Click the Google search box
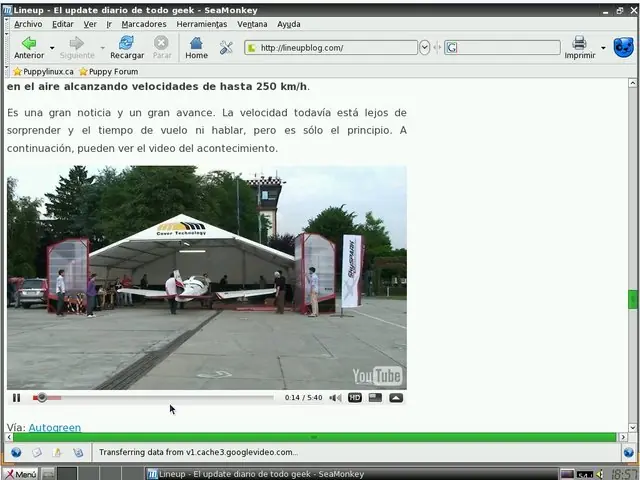 [x=502, y=48]
